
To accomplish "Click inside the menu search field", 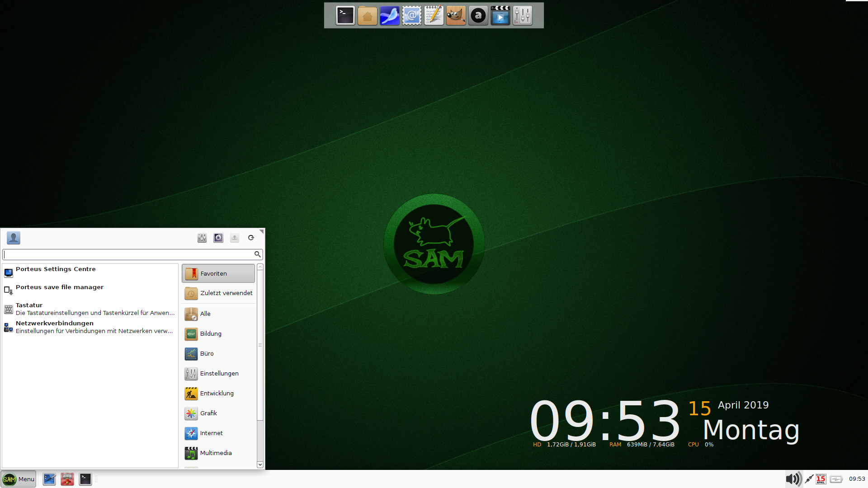I will pyautogui.click(x=131, y=254).
